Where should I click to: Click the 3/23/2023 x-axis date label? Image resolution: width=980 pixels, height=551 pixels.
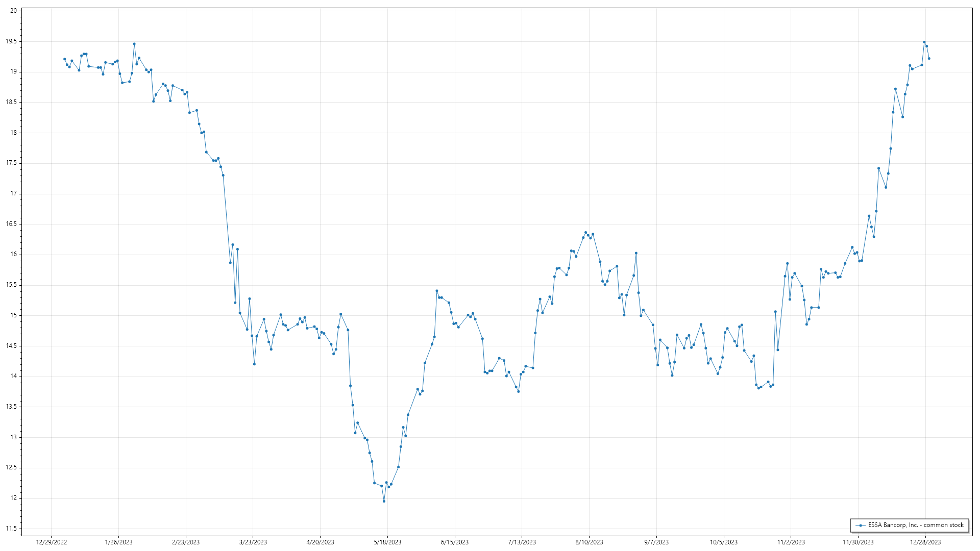253,542
